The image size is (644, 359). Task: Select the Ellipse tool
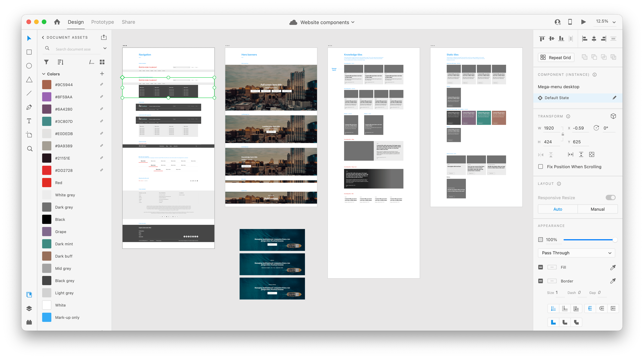[x=29, y=66]
